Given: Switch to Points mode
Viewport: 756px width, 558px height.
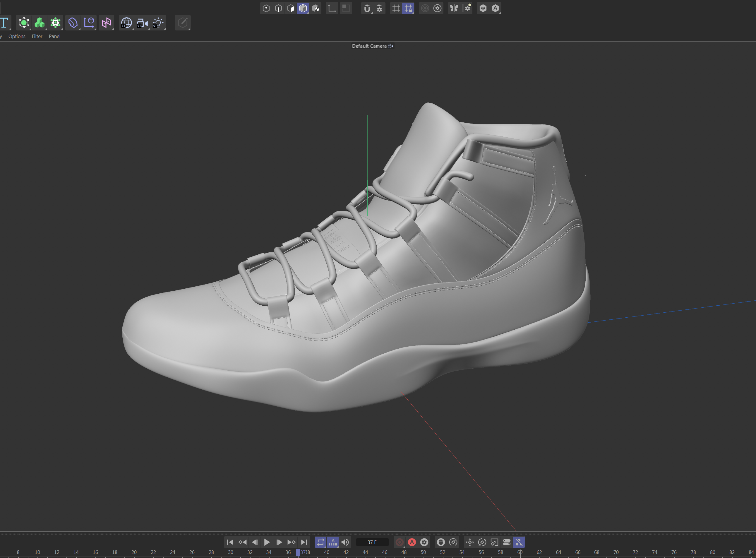Looking at the screenshot, I should coord(266,8).
